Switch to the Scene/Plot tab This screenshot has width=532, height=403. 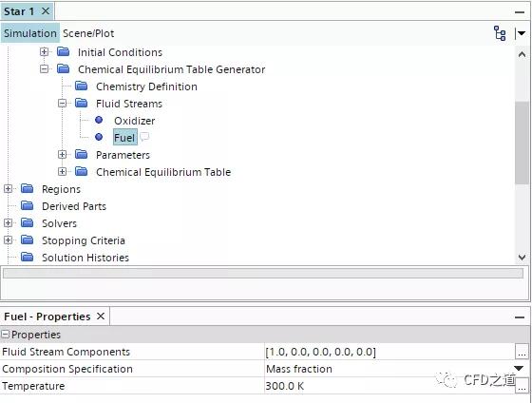pyautogui.click(x=88, y=33)
